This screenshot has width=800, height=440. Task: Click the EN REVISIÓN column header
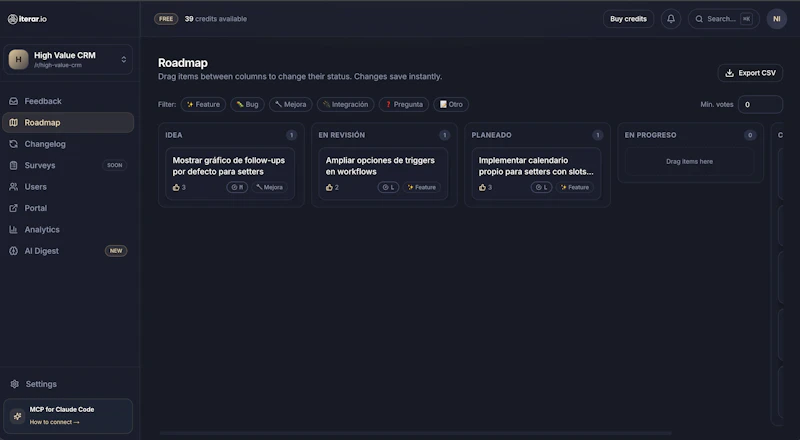pos(341,135)
